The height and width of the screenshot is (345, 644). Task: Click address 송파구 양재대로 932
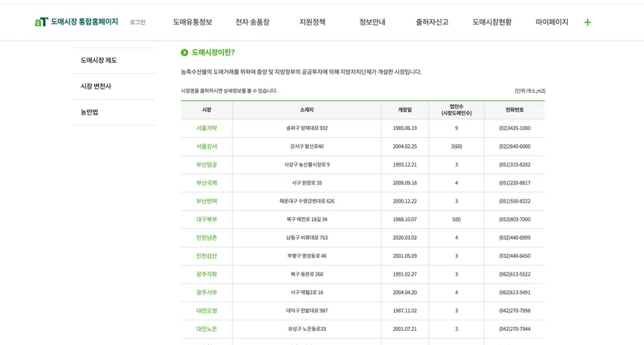tap(306, 128)
